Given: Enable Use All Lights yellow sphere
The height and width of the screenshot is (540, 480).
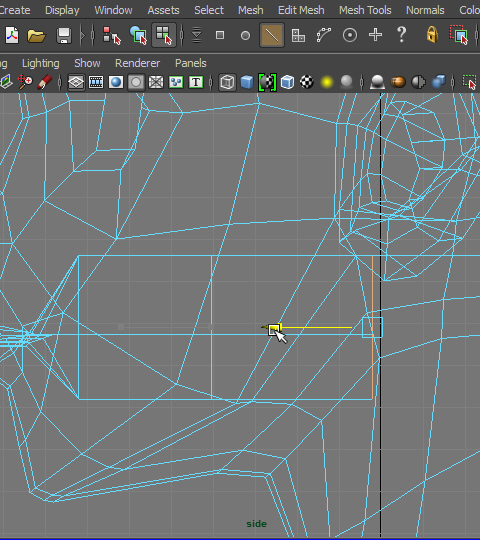Looking at the screenshot, I should tap(327, 82).
